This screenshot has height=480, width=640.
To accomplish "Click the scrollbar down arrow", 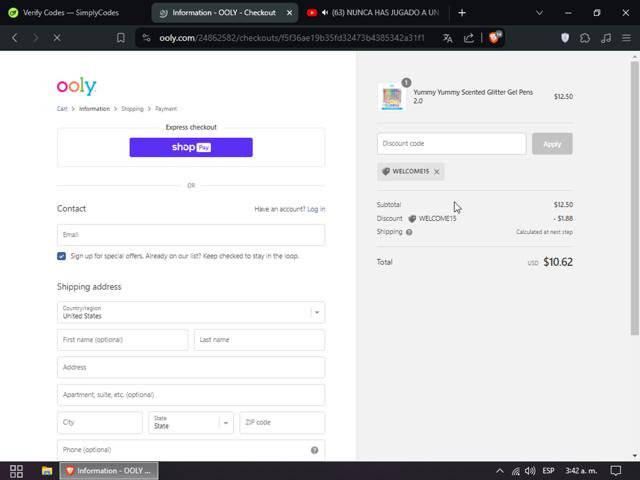I will 635,456.
